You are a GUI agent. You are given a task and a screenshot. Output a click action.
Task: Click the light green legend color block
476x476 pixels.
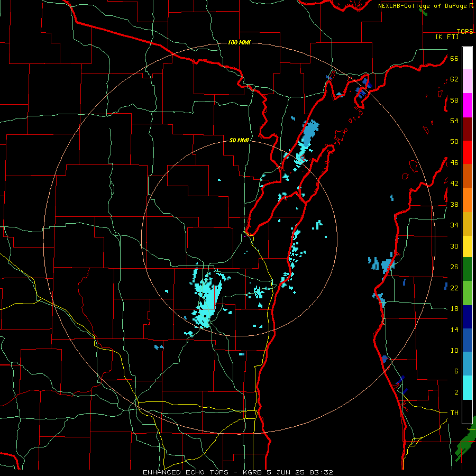coord(467,293)
